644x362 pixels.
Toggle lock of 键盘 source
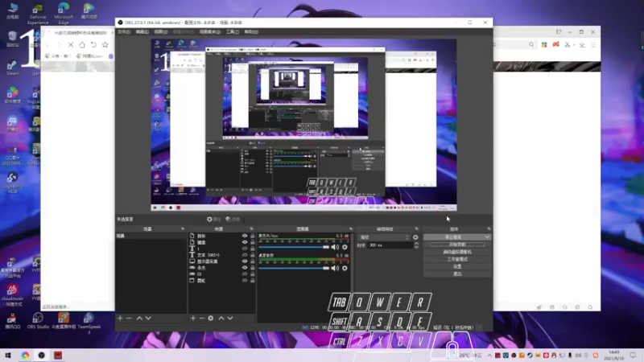click(x=252, y=242)
